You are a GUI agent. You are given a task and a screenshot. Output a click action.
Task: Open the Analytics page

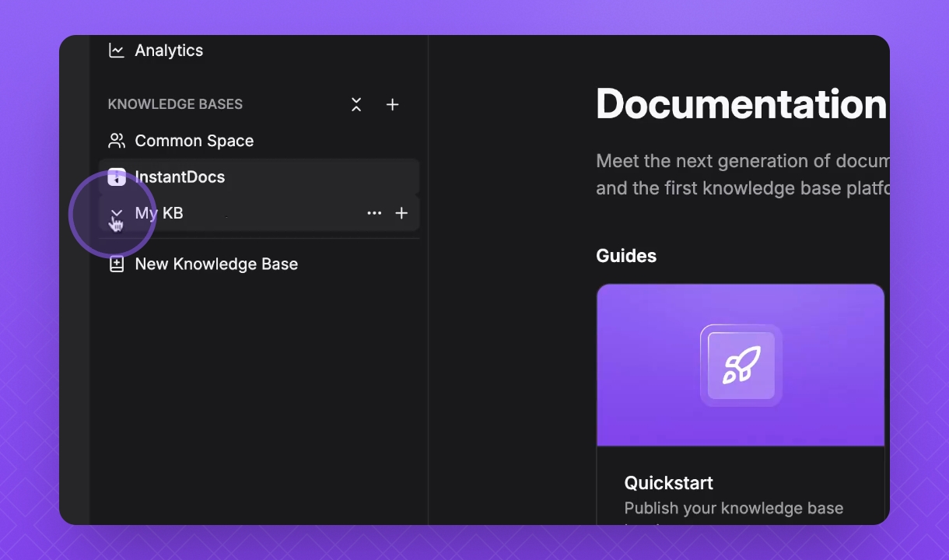click(x=168, y=51)
